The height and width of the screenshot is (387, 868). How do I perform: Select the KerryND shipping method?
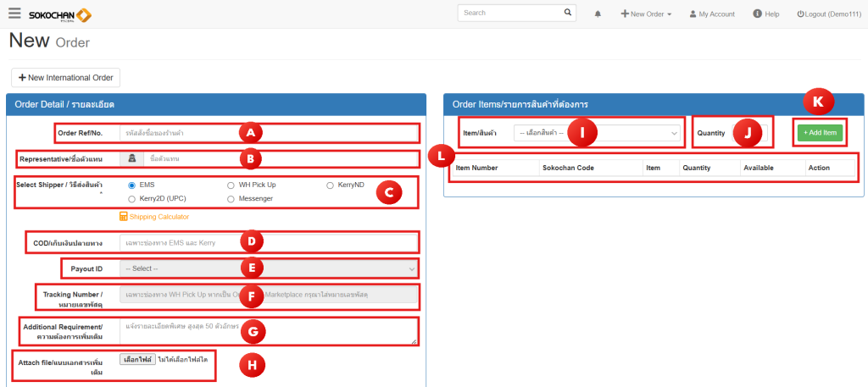pyautogui.click(x=331, y=185)
